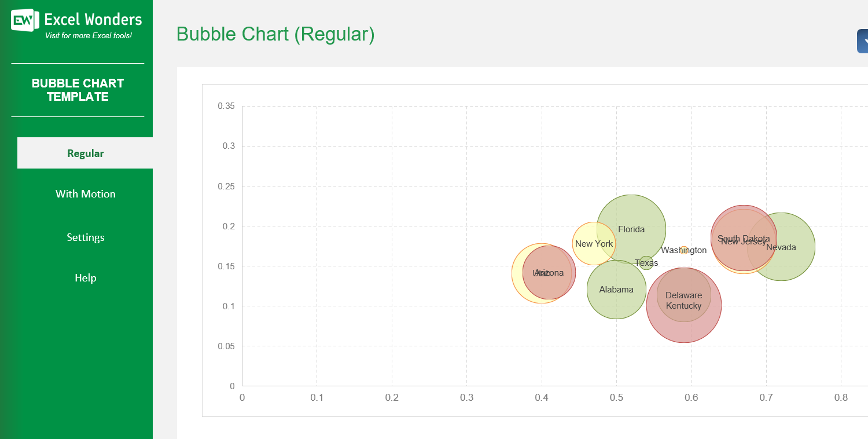Viewport: 868px width, 439px height.
Task: Open the Settings page from the sidebar
Action: point(85,237)
